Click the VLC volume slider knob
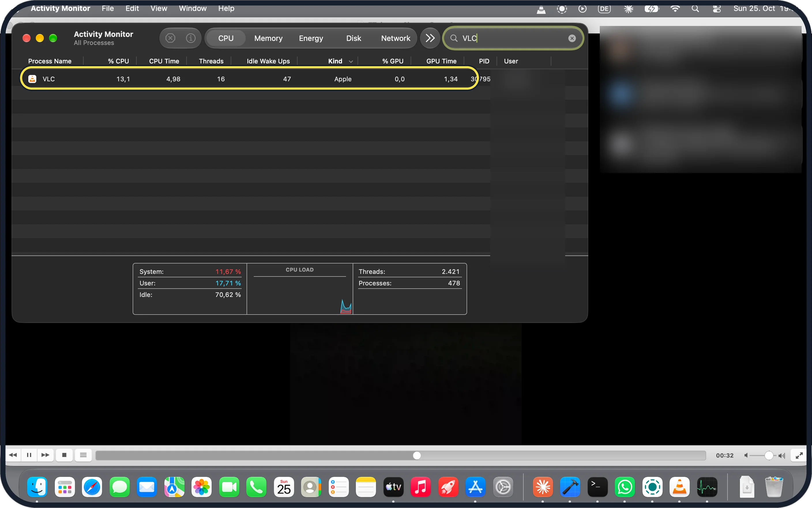The width and height of the screenshot is (812, 508). coord(769,456)
